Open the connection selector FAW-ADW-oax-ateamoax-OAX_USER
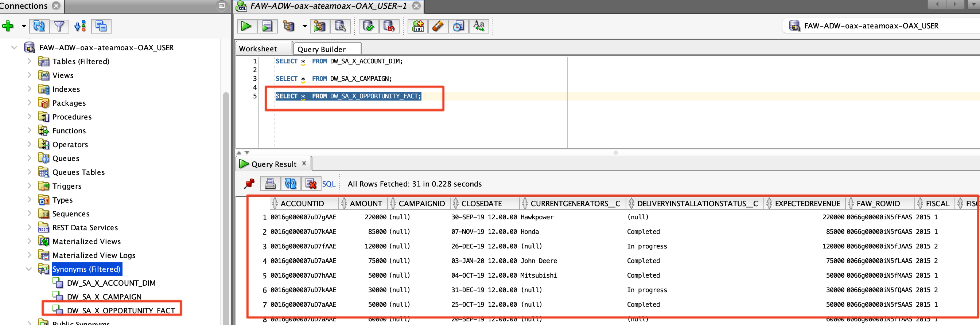This screenshot has height=325, width=980. pyautogui.click(x=881, y=26)
